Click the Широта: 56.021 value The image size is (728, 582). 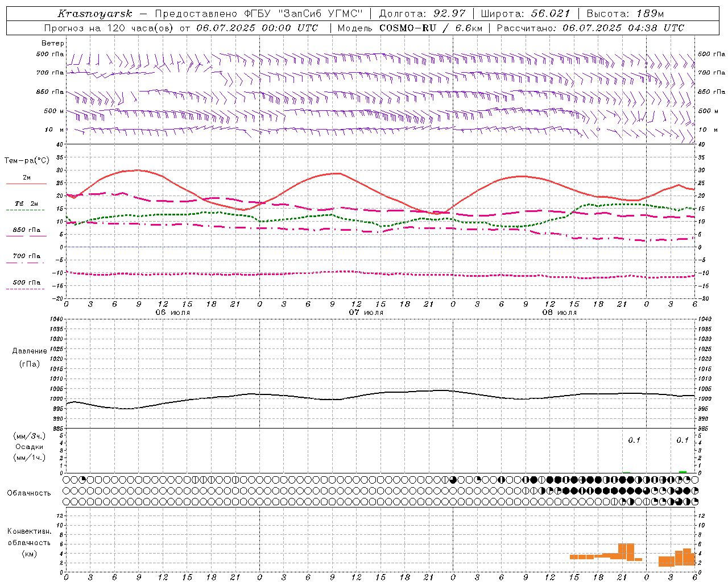(526, 14)
